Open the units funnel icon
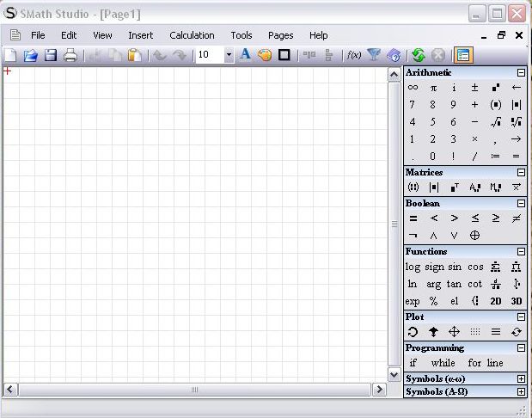The width and height of the screenshot is (532, 418). point(374,55)
